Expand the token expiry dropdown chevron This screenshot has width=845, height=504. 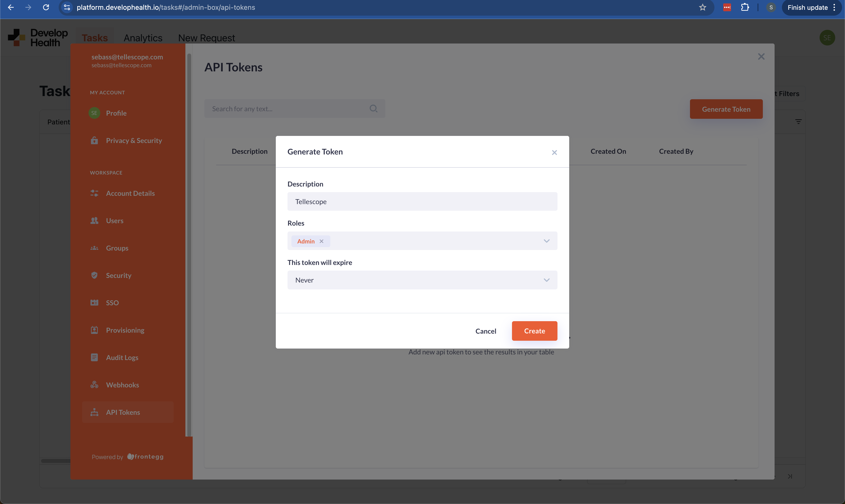coord(546,280)
